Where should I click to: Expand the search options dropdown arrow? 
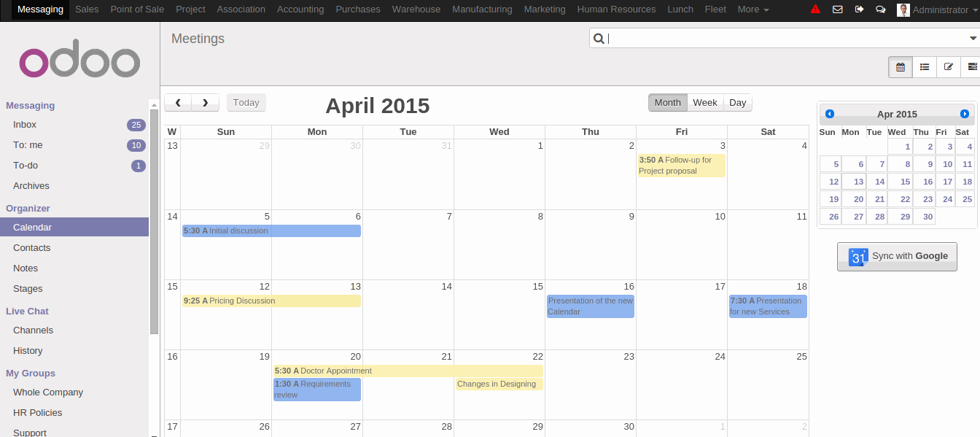[x=972, y=39]
